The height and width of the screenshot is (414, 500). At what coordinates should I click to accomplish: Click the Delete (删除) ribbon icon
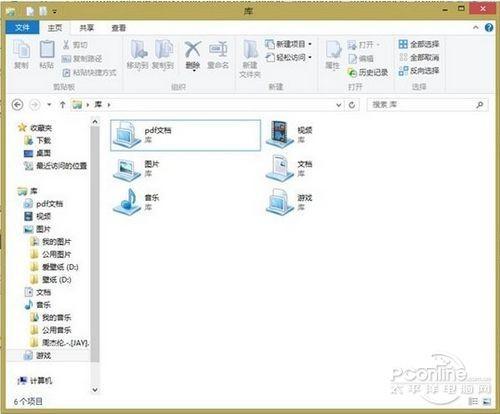point(193,50)
